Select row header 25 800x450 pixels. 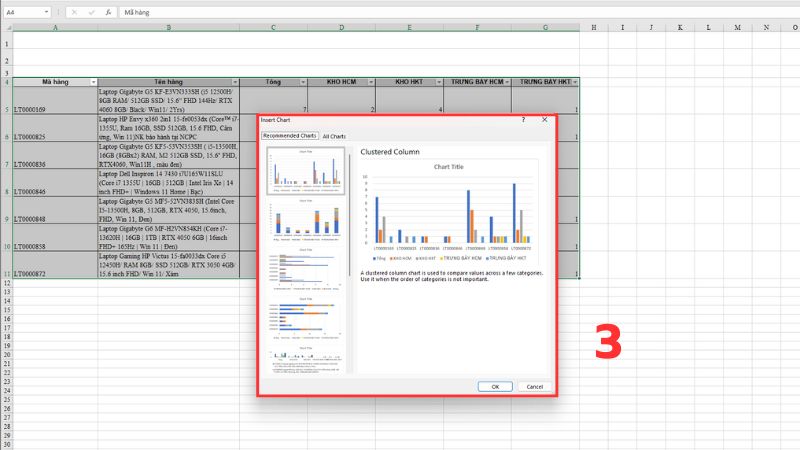click(x=7, y=399)
